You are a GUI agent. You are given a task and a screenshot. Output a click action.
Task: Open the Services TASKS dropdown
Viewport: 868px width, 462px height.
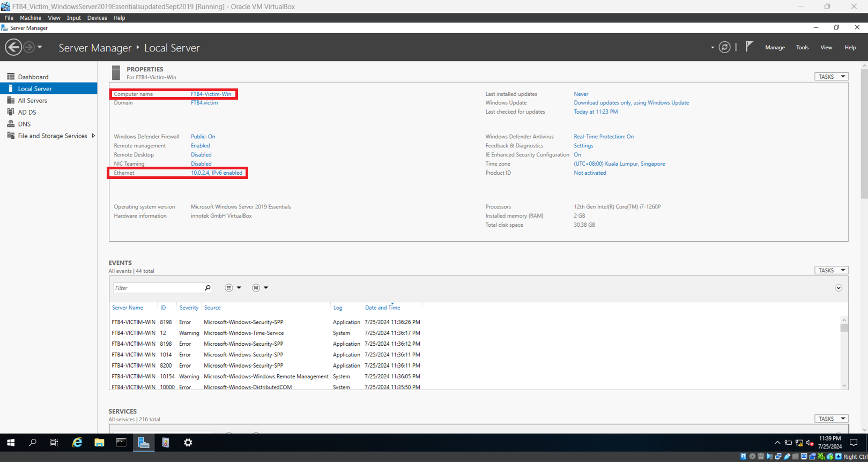[832, 419]
